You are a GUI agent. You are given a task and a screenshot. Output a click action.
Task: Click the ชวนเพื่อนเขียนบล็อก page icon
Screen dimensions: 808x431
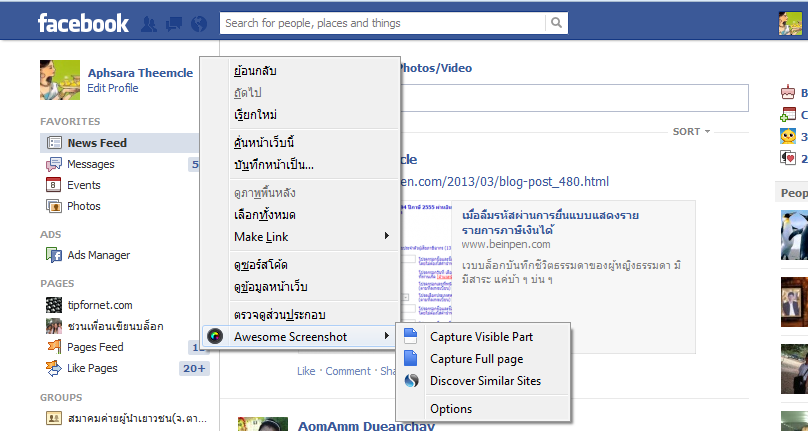tap(54, 326)
